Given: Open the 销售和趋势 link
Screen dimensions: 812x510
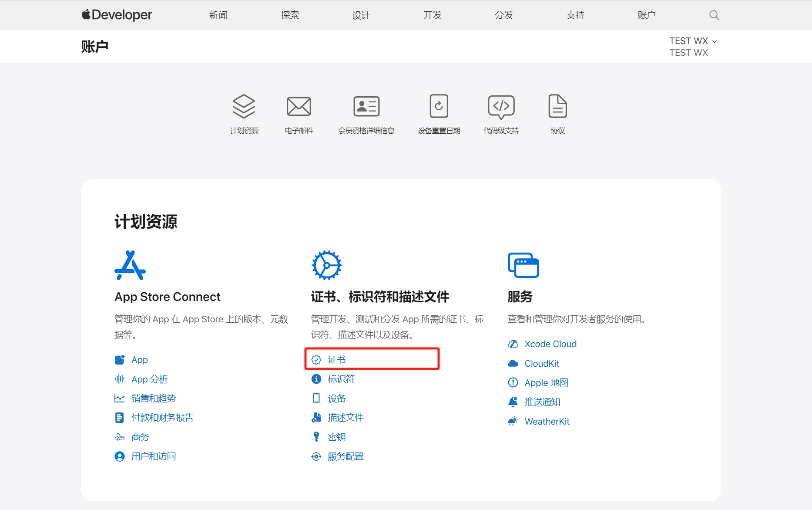Looking at the screenshot, I should tap(154, 398).
